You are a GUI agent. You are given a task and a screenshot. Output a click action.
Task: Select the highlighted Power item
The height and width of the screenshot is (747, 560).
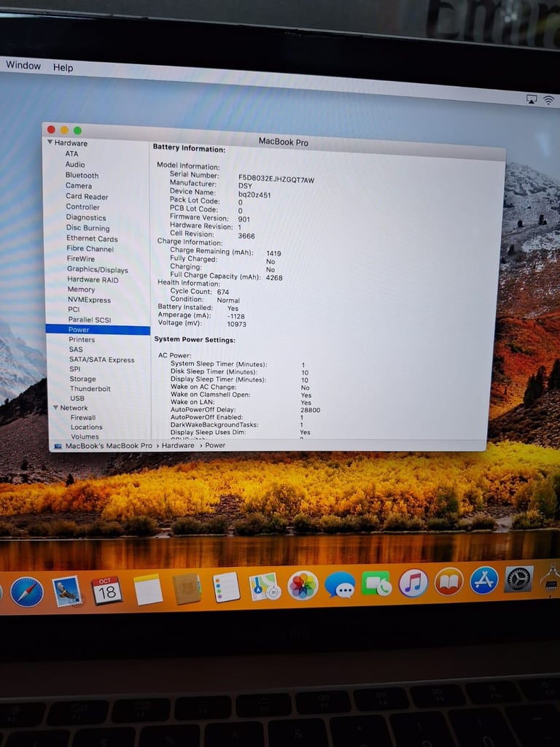pyautogui.click(x=98, y=330)
